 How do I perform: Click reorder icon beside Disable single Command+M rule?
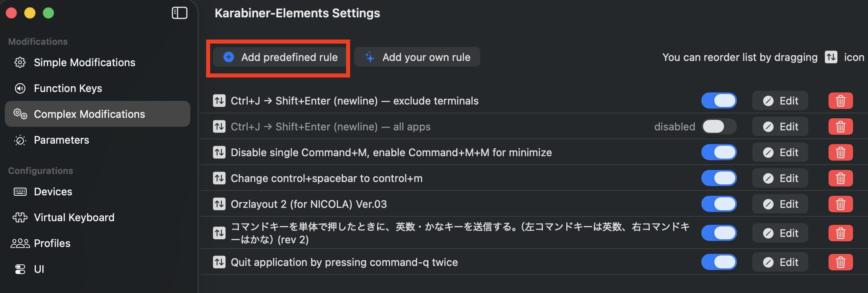[x=219, y=153]
